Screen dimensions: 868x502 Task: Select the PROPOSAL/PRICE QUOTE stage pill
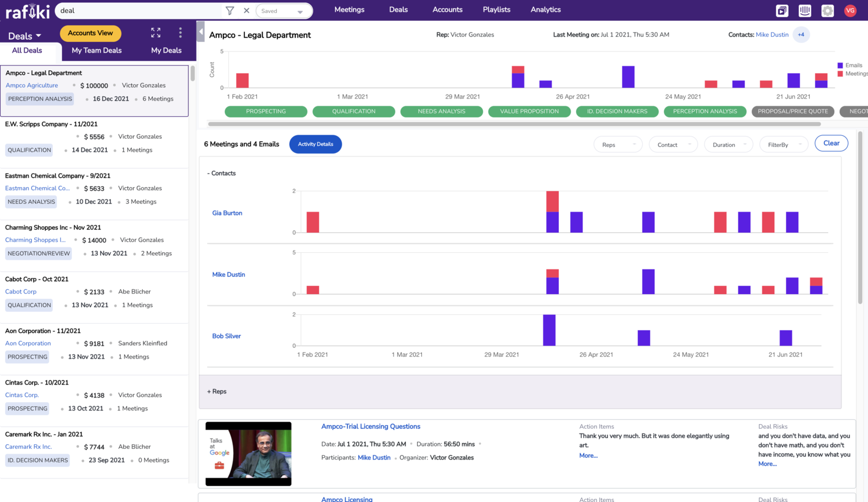point(793,112)
